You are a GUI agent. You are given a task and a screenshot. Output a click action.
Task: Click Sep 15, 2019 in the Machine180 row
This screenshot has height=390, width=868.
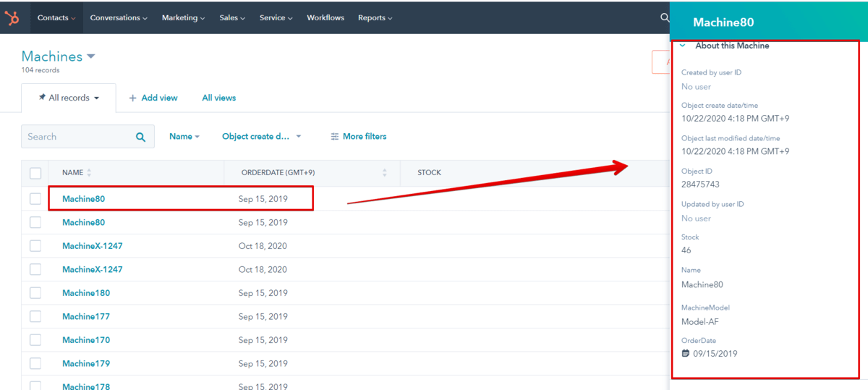tap(263, 293)
